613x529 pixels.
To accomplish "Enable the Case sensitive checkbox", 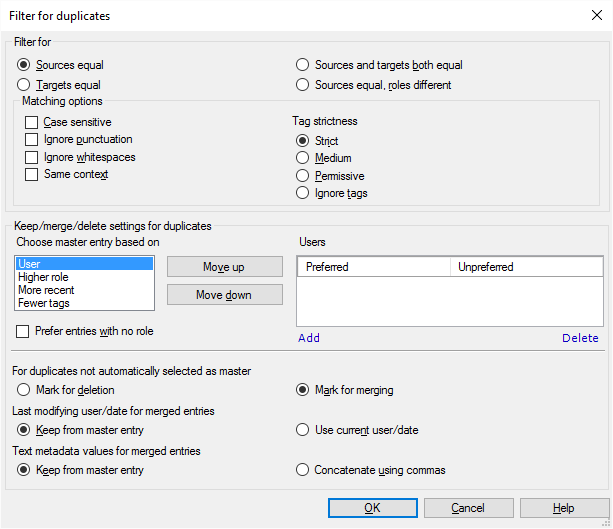I will pos(31,122).
